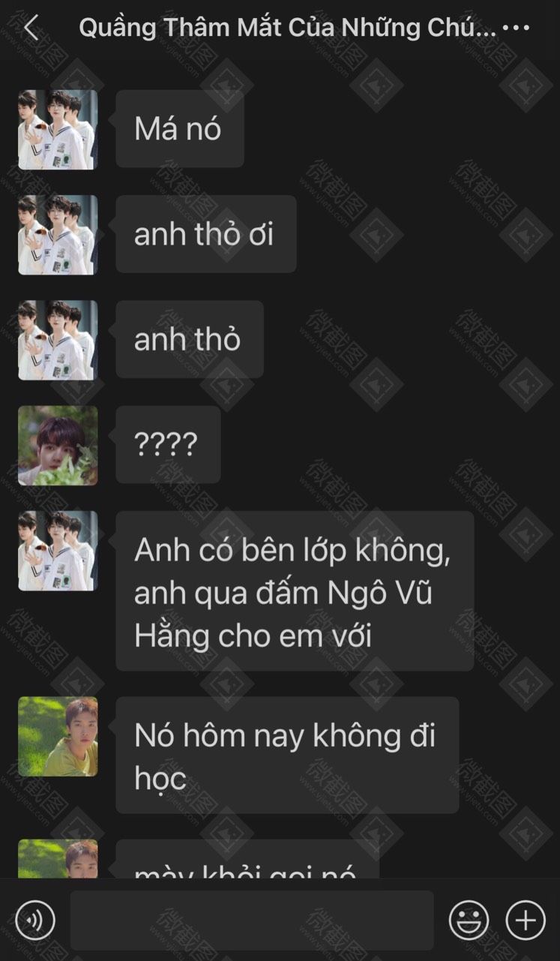Viewport: 560px width, 961px height.
Task: Open the group chat title
Action: (x=287, y=29)
